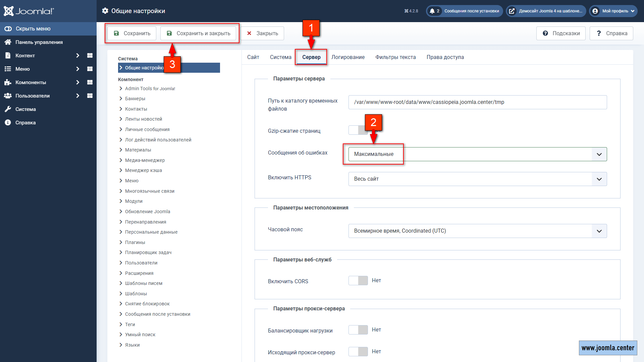Enable the Включить CORS switch
Screen dimensions: 644x362
pyautogui.click(x=358, y=281)
